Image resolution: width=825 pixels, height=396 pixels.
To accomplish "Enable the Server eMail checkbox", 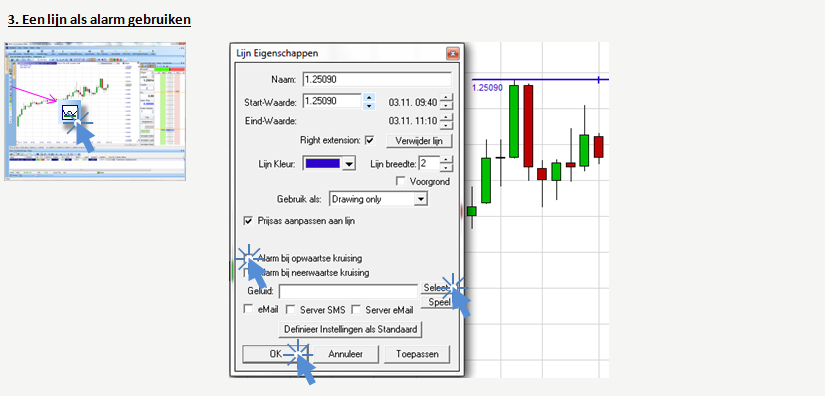I will 356,309.
